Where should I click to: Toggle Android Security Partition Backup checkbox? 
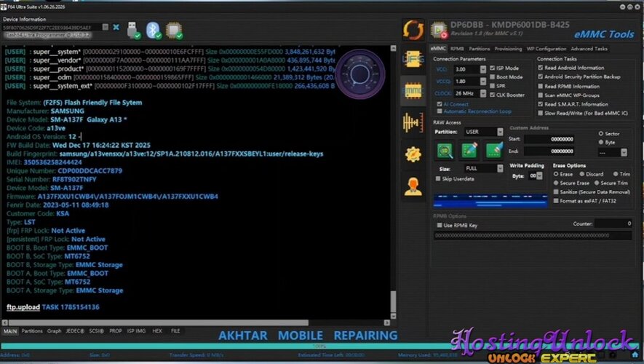541,77
